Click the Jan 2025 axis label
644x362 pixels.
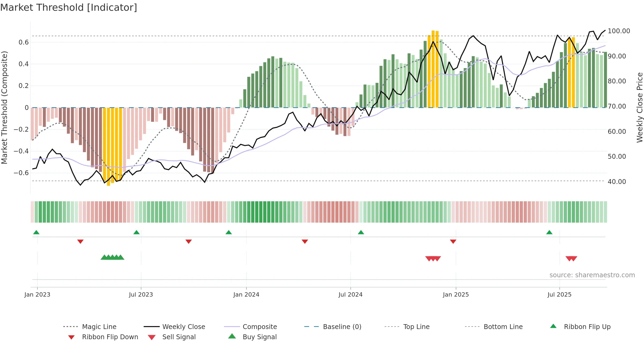pos(456,295)
